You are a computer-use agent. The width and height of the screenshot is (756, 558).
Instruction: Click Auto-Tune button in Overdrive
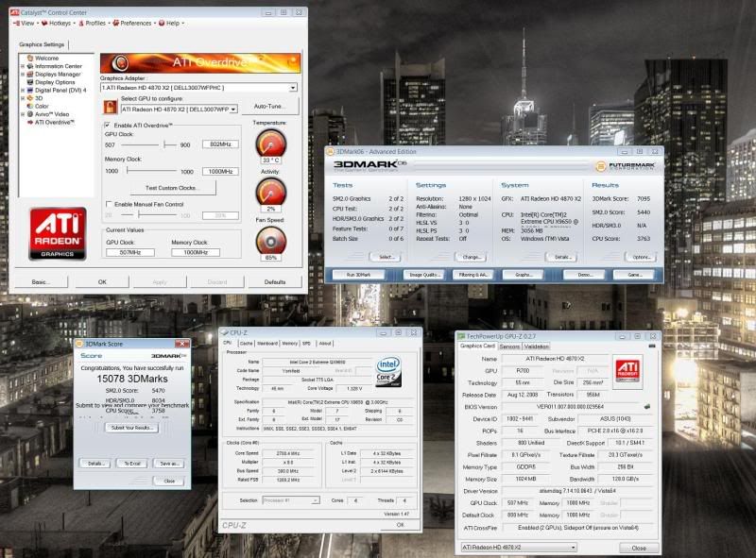pyautogui.click(x=269, y=106)
